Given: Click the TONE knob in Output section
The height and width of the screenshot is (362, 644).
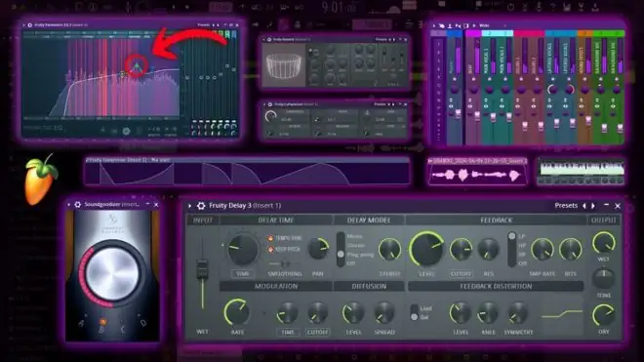Looking at the screenshot, I should click(603, 279).
